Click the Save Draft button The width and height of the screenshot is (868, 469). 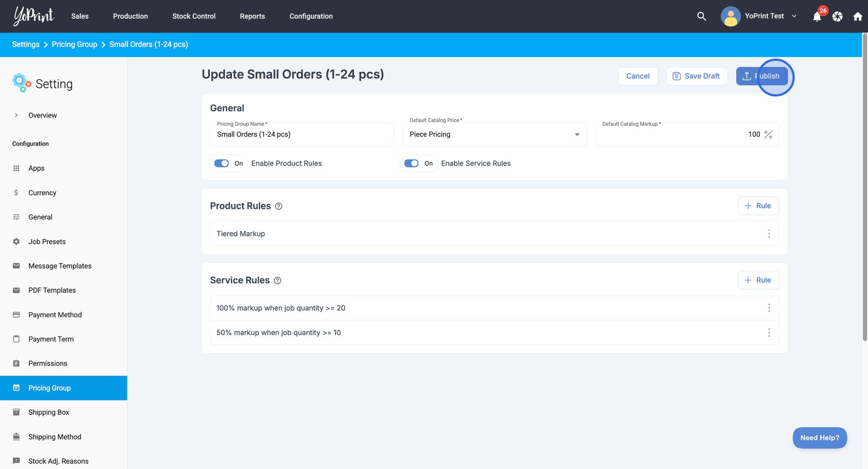(x=697, y=76)
